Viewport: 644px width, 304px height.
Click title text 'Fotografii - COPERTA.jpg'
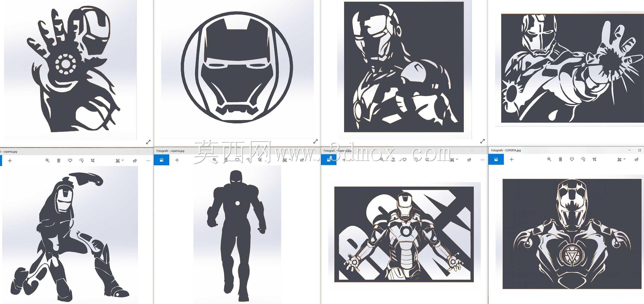pyautogui.click(x=506, y=150)
